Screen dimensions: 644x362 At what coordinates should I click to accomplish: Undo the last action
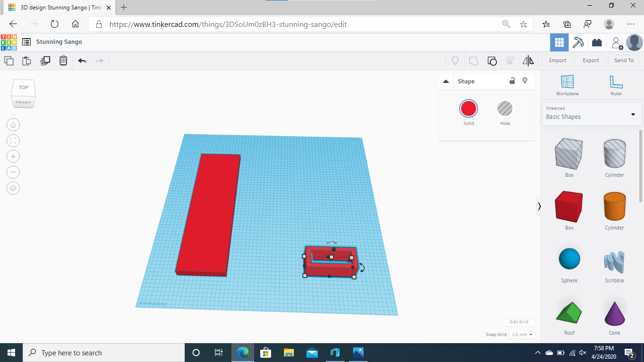point(82,60)
